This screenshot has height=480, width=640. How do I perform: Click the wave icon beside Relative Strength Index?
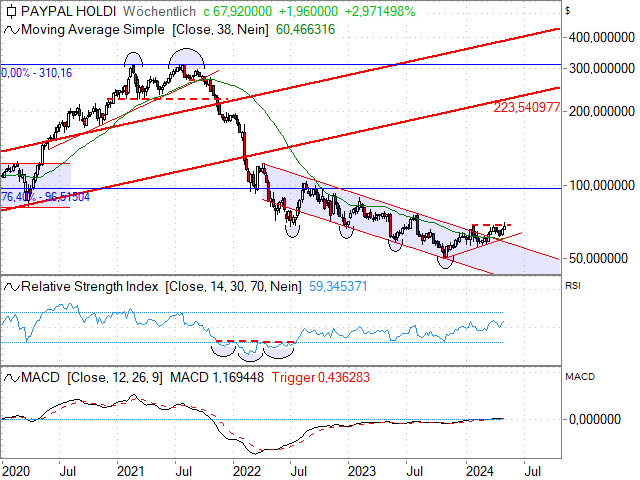pos(11,287)
